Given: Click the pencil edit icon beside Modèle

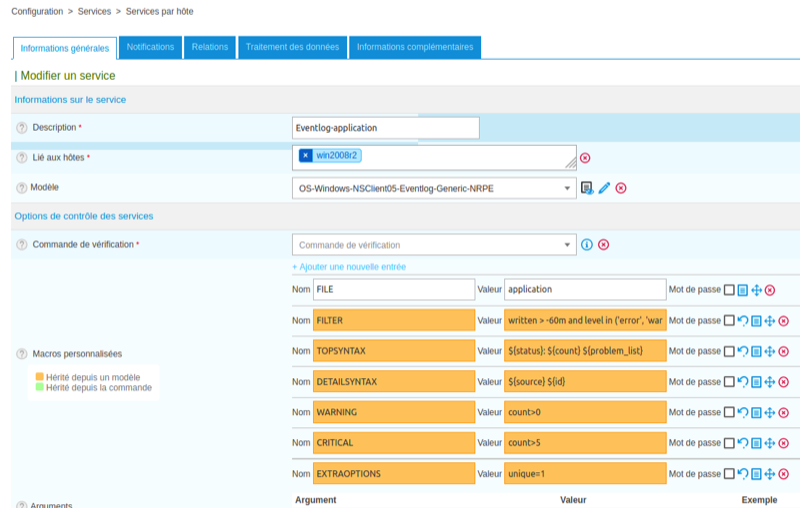Looking at the screenshot, I should 604,188.
